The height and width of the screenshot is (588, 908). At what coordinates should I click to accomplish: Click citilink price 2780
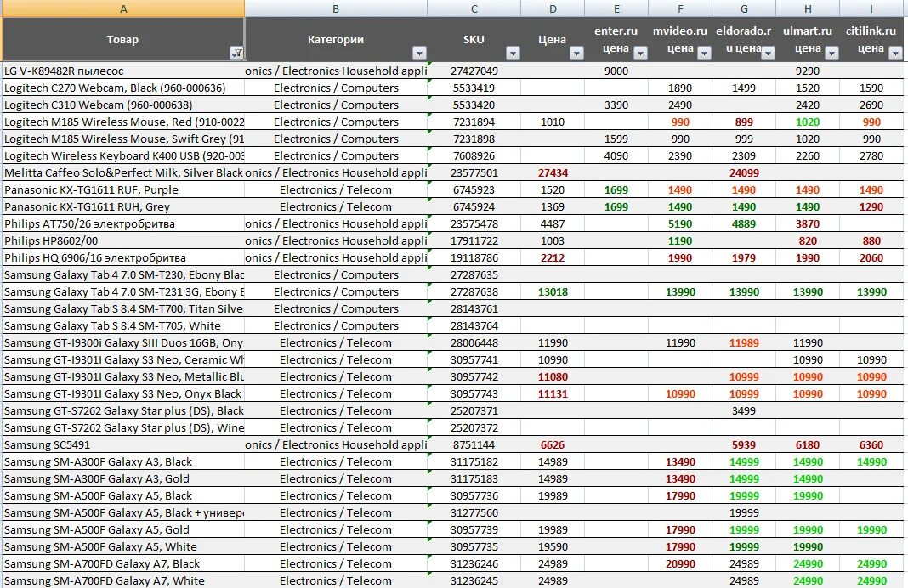(871, 155)
